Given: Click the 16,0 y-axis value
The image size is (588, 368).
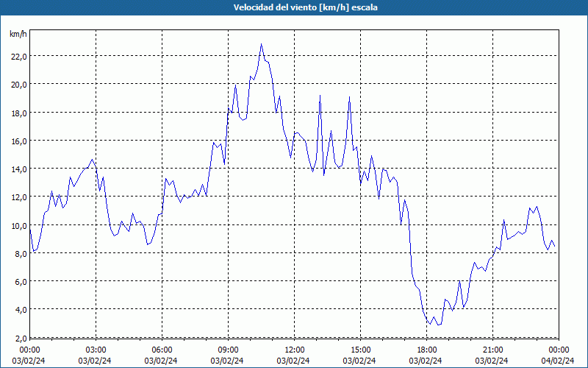Looking at the screenshot, I should [x=19, y=141].
